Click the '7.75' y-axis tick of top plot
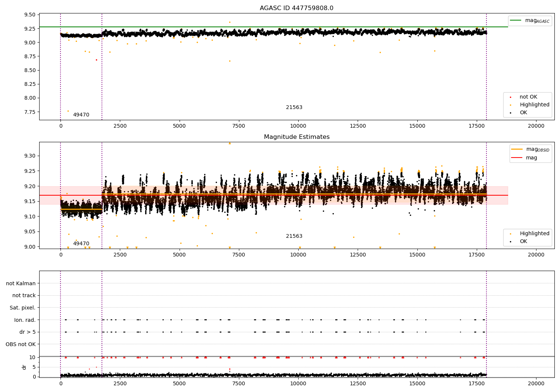 30,112
